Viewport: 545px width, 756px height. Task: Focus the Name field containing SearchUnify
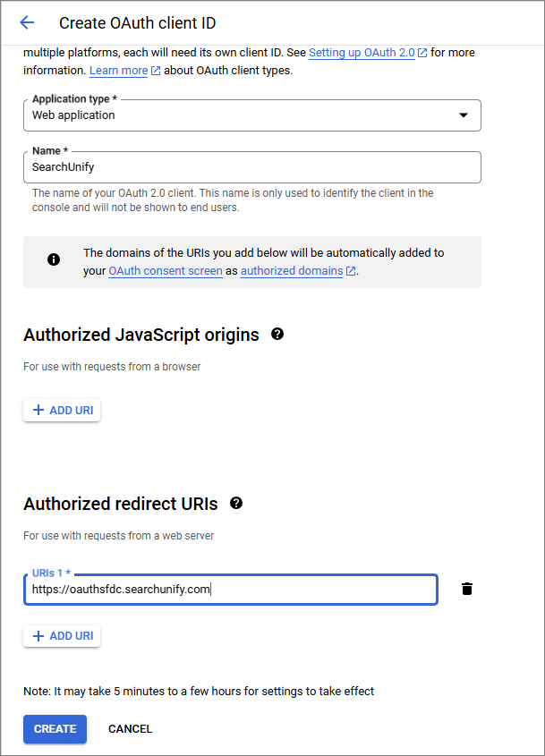click(x=252, y=167)
